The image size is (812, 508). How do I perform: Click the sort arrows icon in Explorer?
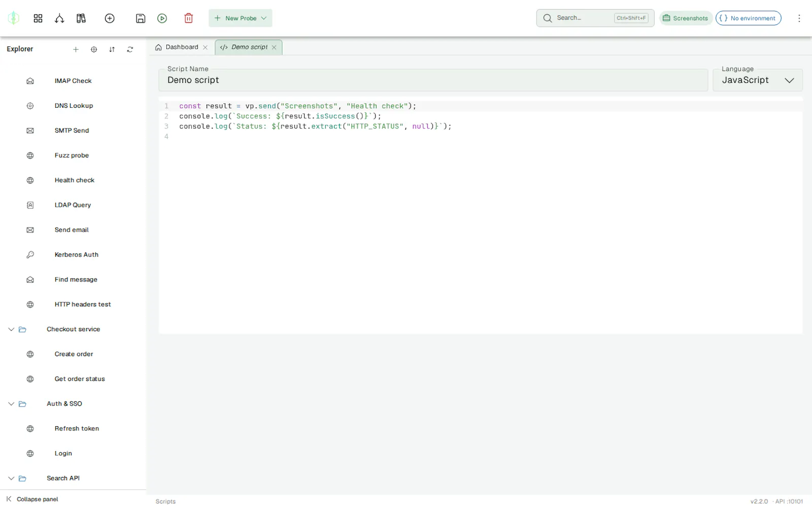coord(112,49)
